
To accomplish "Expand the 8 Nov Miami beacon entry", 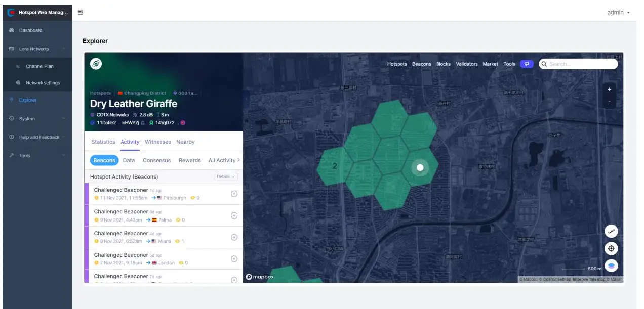I will pyautogui.click(x=234, y=237).
